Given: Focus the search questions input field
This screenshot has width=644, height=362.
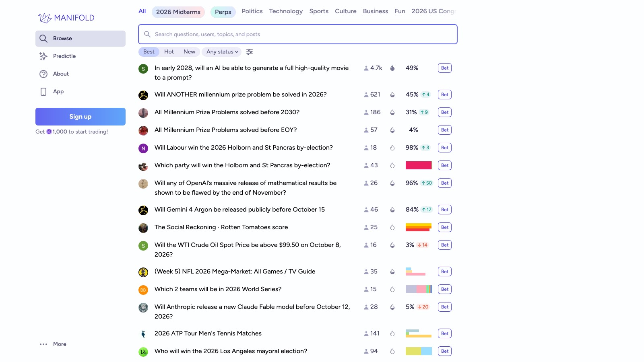Looking at the screenshot, I should [298, 34].
